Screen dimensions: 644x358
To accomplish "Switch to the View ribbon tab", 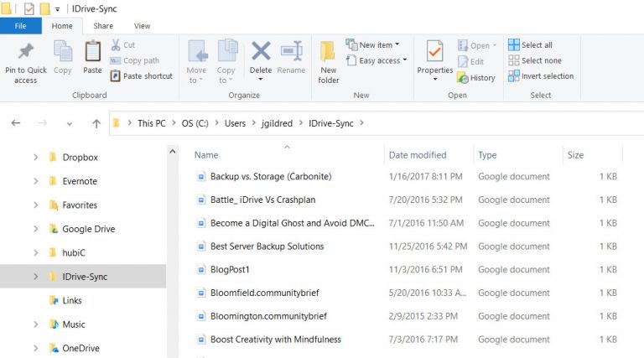I will (x=142, y=26).
